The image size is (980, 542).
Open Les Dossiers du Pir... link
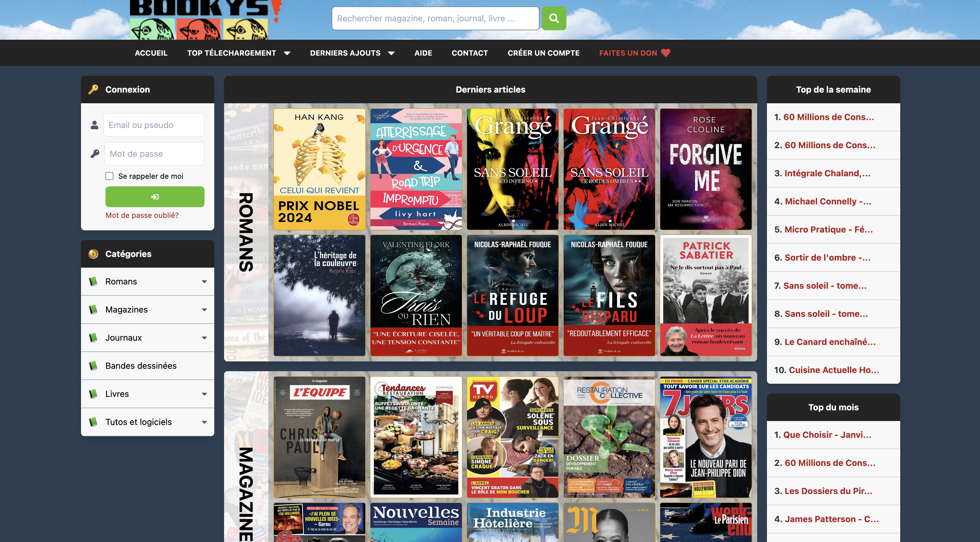coord(828,491)
